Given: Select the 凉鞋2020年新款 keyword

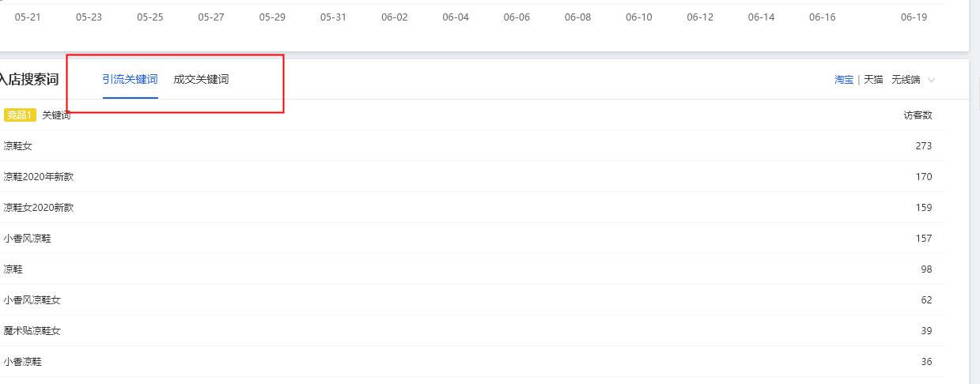Looking at the screenshot, I should tap(38, 177).
